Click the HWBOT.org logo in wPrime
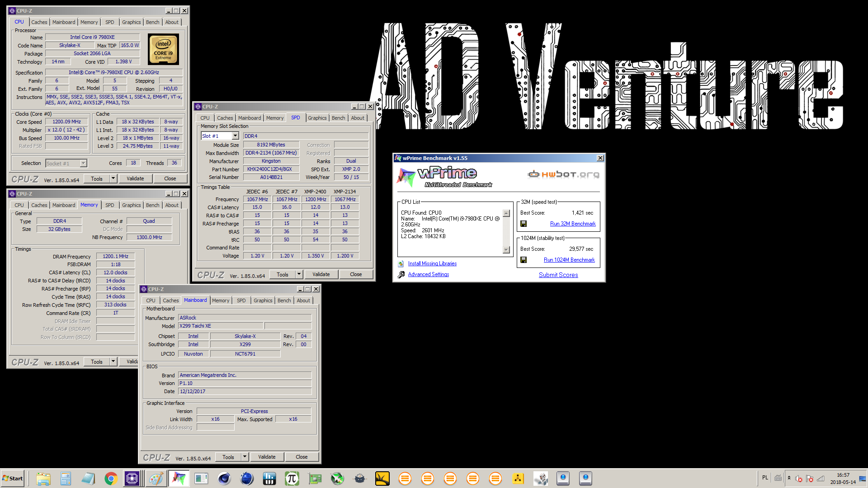Image resolution: width=868 pixels, height=488 pixels. click(x=564, y=174)
